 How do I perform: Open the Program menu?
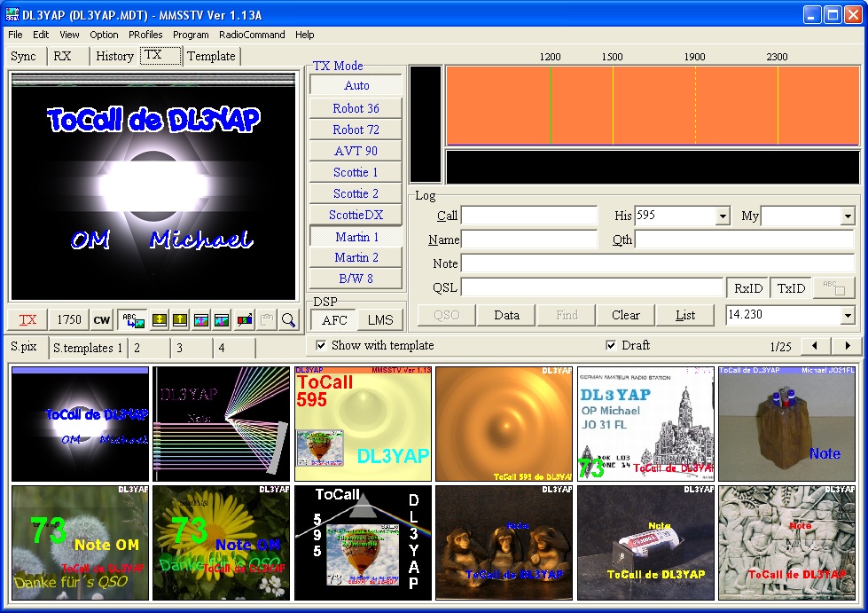coord(191,35)
